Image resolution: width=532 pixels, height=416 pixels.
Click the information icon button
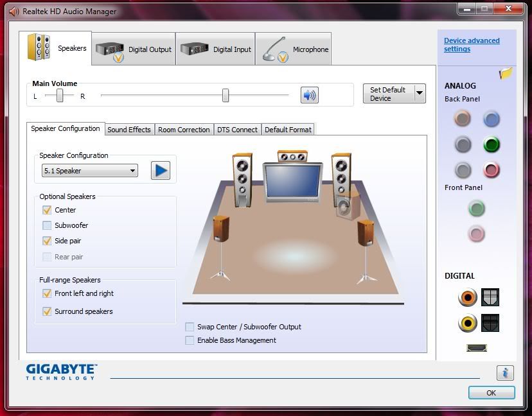(505, 373)
